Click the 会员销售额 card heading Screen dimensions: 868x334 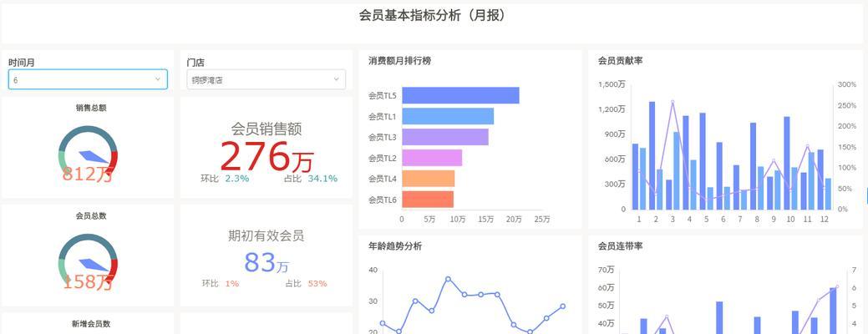point(266,129)
